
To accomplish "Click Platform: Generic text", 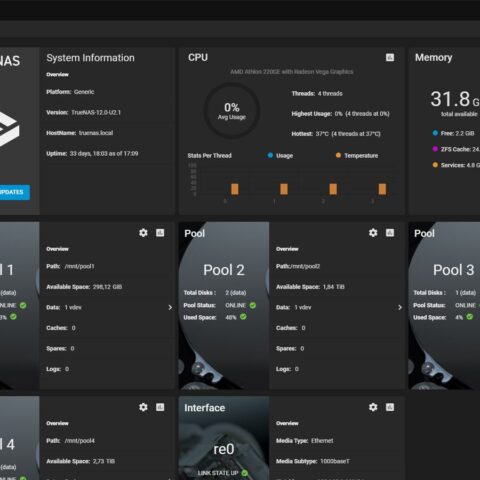I will pos(70,92).
